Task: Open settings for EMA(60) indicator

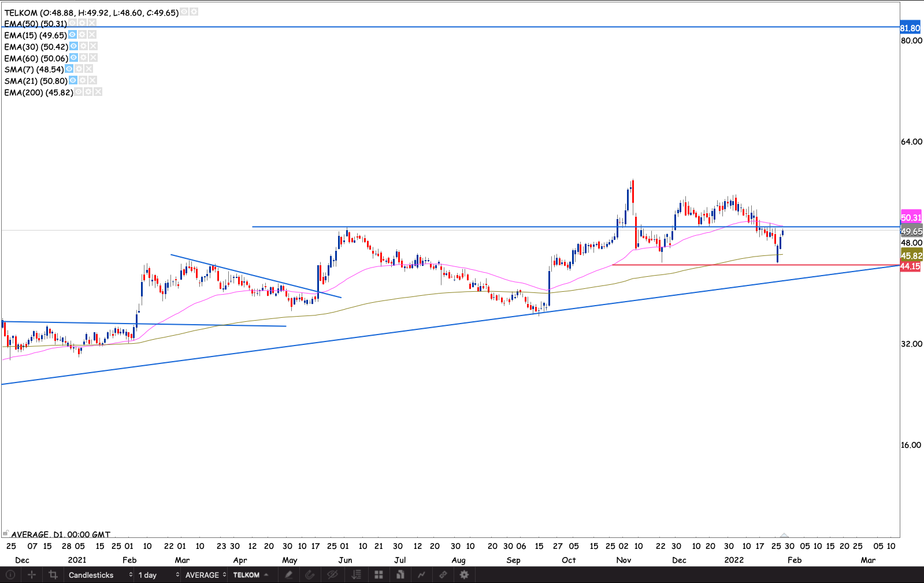Action: click(x=84, y=58)
